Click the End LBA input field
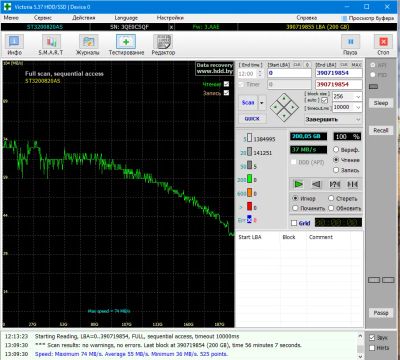This screenshot has height=360, width=400. coord(339,73)
